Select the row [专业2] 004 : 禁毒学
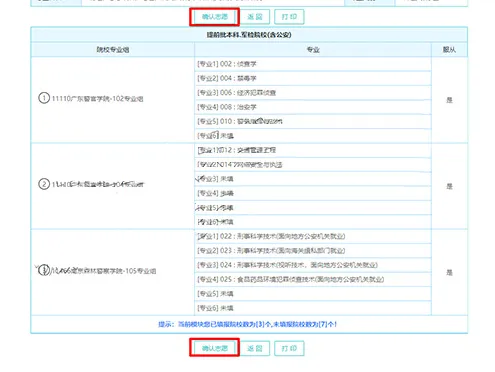Screen dimensions: 495x372 click(x=313, y=78)
